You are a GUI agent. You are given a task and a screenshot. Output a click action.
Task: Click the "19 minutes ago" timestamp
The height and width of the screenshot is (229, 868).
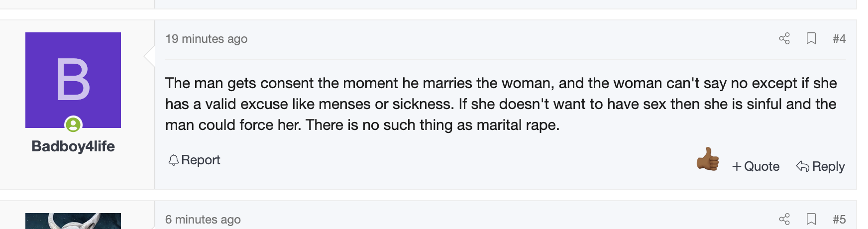[x=206, y=39]
